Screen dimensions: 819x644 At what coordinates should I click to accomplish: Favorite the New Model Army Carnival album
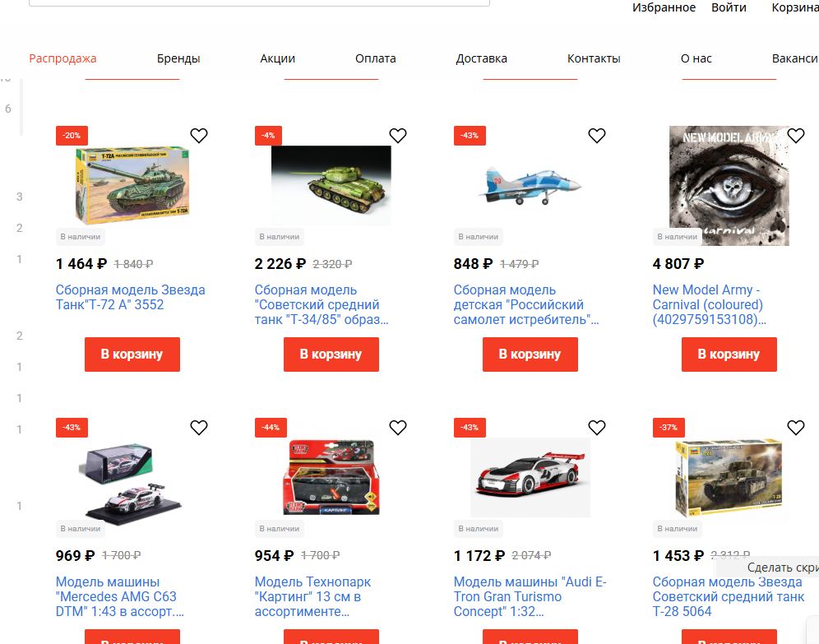click(795, 136)
